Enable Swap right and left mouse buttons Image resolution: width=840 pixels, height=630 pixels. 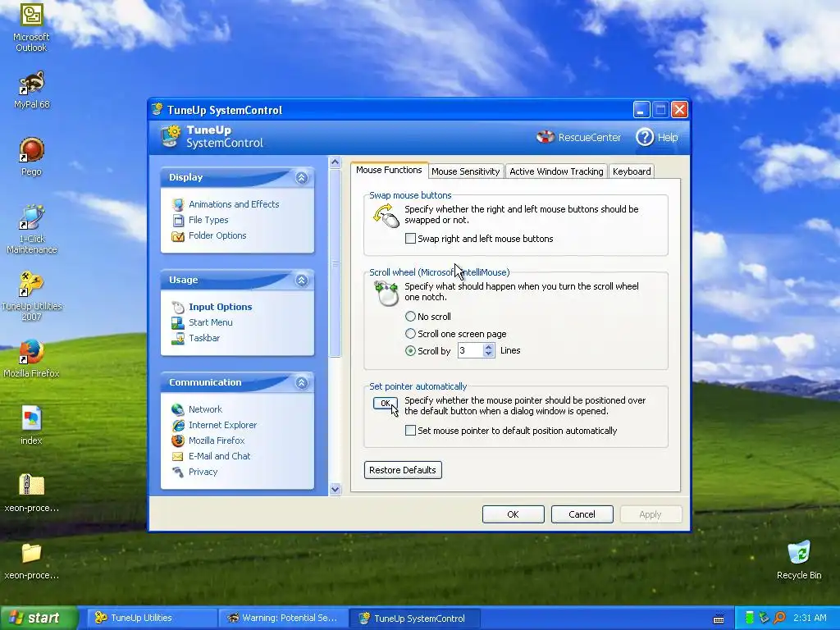click(x=410, y=239)
